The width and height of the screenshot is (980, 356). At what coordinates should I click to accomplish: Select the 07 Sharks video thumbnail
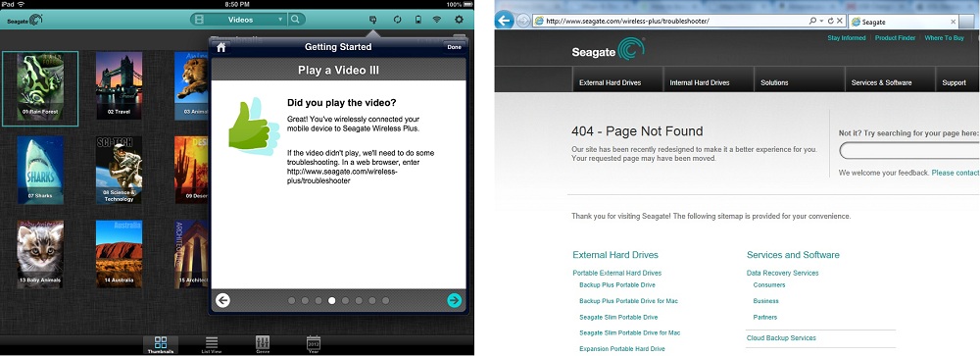point(40,170)
